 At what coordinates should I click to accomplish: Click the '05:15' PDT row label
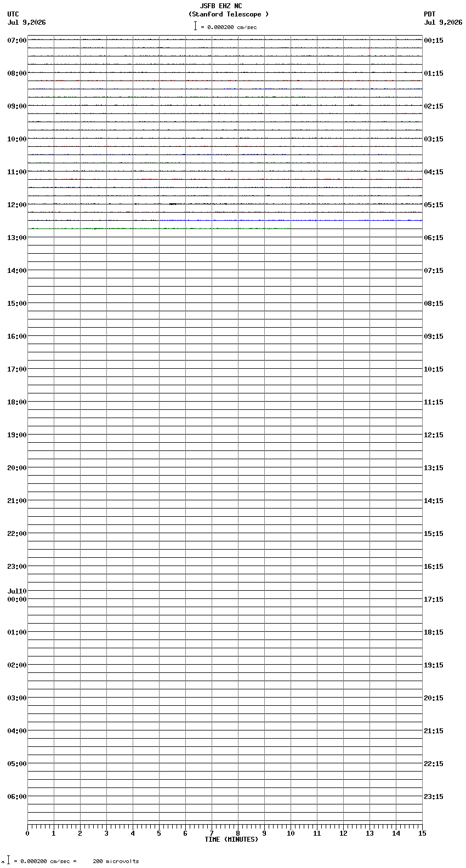point(434,205)
